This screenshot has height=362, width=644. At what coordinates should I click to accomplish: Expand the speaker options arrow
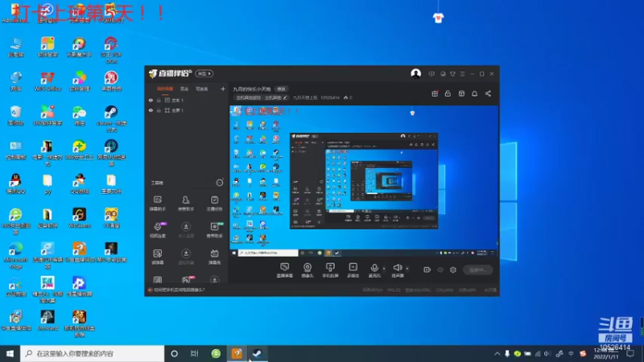click(407, 269)
